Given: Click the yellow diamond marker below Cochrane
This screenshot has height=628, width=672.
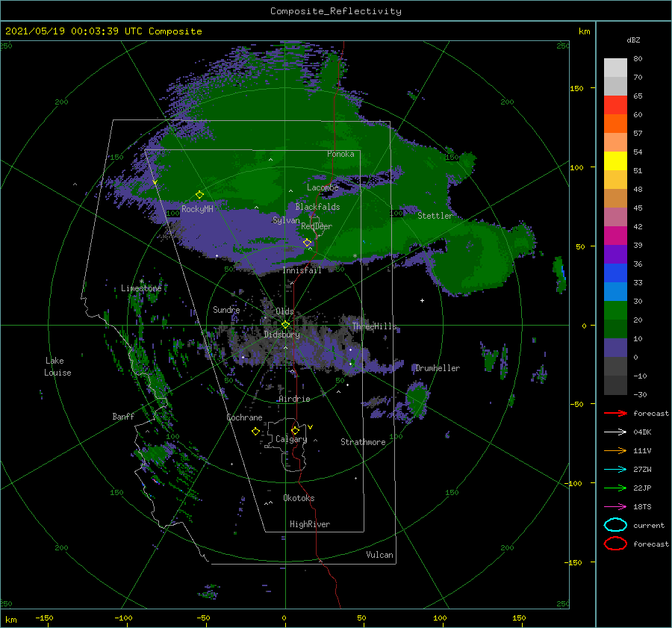Looking at the screenshot, I should (255, 432).
